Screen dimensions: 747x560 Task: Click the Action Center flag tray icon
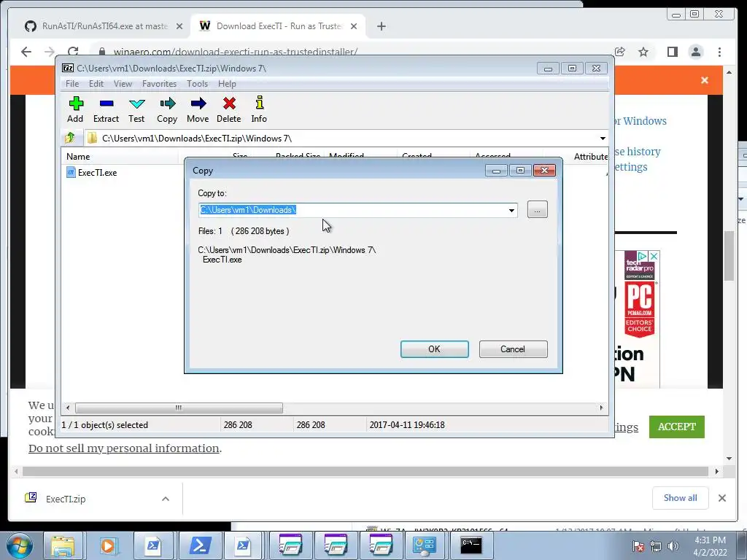pyautogui.click(x=638, y=546)
